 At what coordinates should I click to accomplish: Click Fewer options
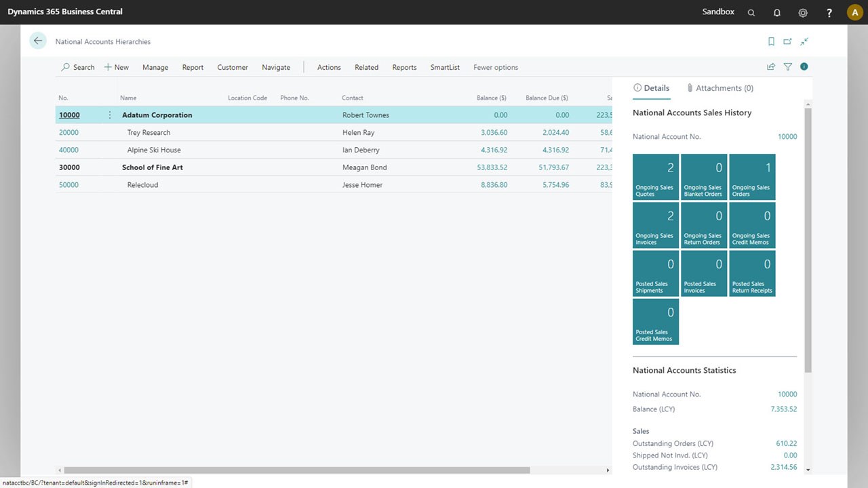tap(496, 67)
